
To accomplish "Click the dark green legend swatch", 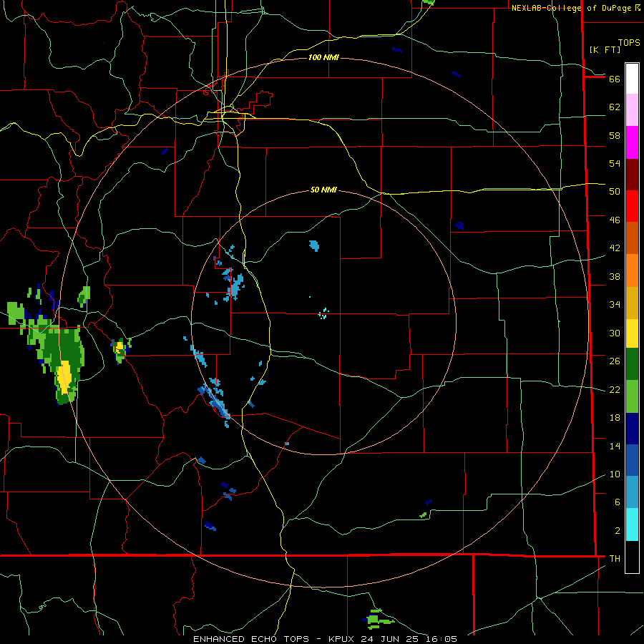I will (x=632, y=364).
